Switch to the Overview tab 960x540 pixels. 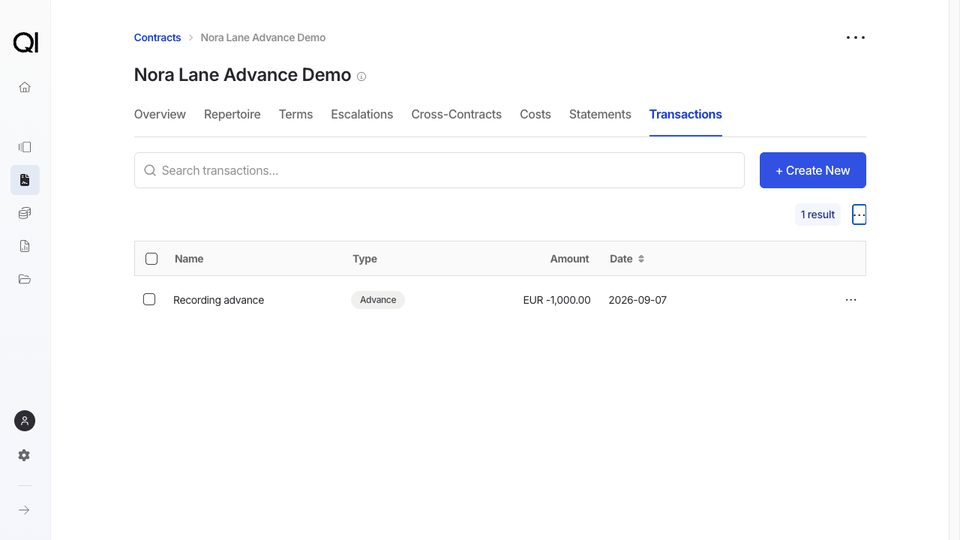pos(160,114)
